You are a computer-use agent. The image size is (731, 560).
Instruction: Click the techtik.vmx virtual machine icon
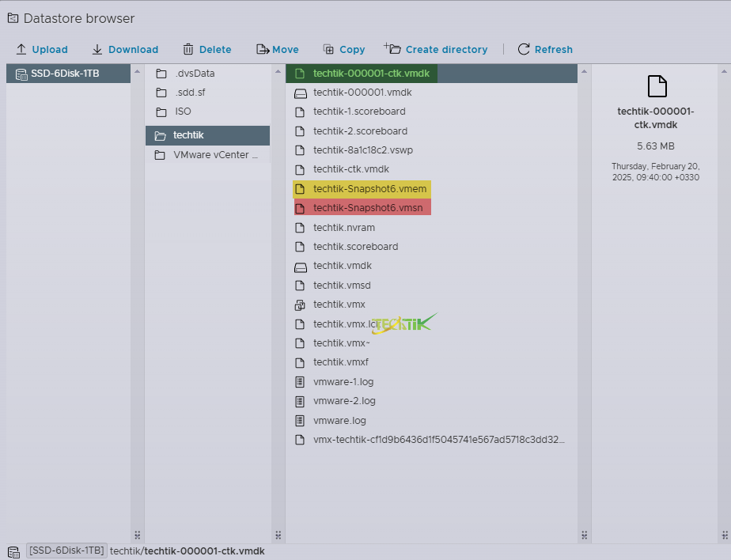[300, 305]
